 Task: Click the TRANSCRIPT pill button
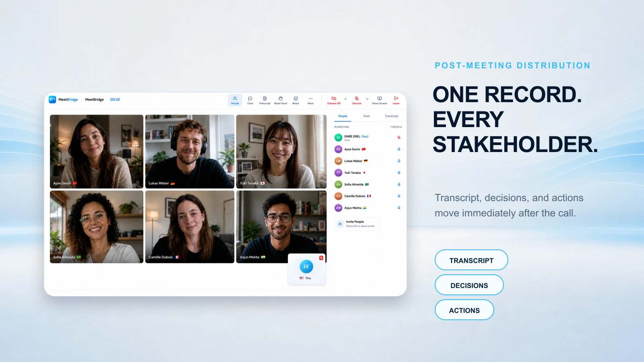[x=471, y=260]
